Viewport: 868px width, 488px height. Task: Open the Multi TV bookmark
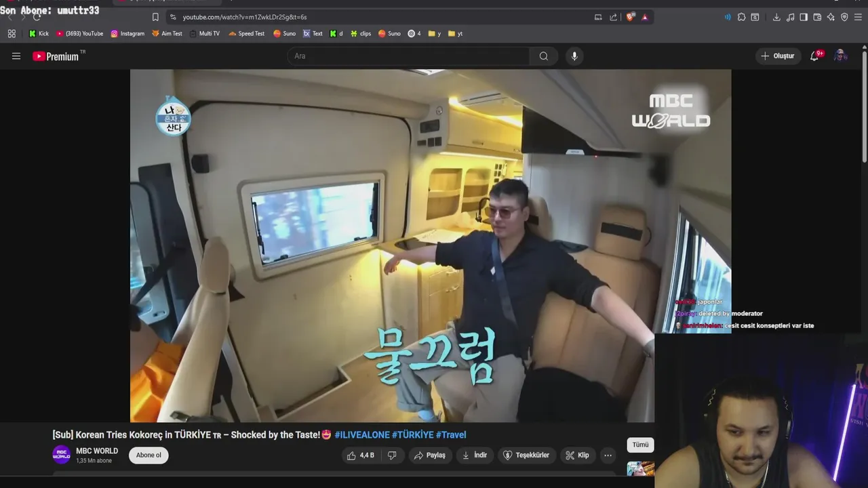(204, 33)
